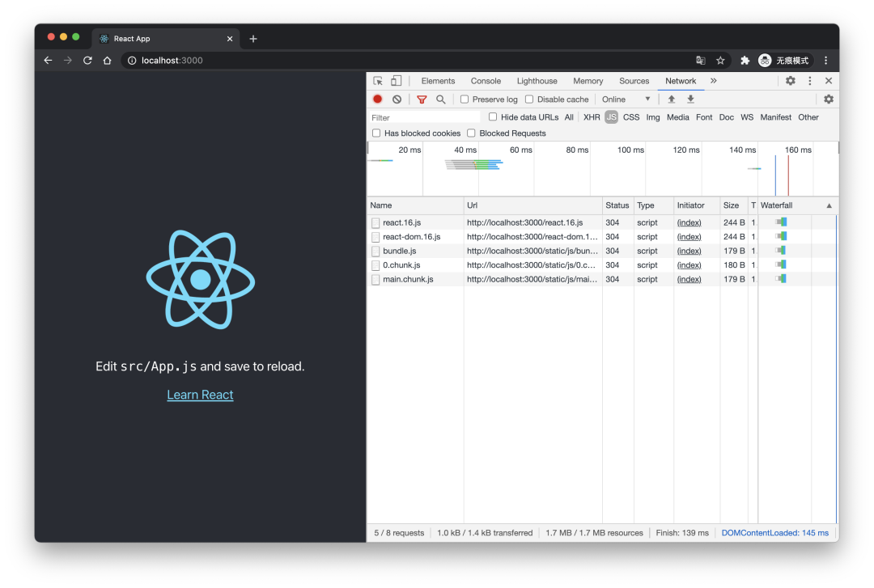
Task: Import a HAR file
Action: click(x=671, y=99)
